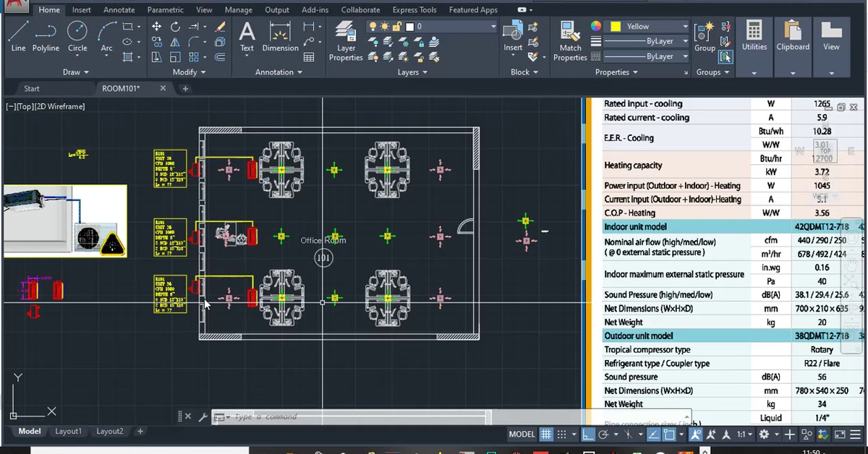Screen dimensions: 868x454
Task: Open the Insert ribbon tab
Action: (x=82, y=10)
